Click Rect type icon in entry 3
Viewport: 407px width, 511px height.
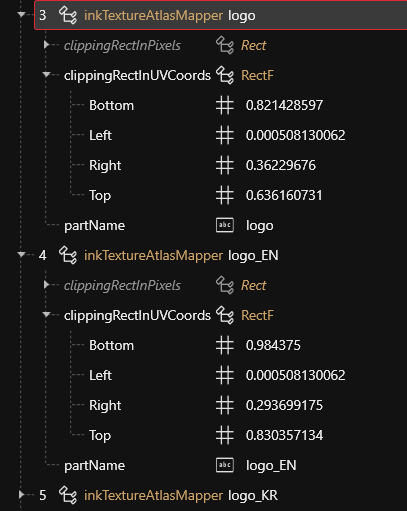point(225,45)
